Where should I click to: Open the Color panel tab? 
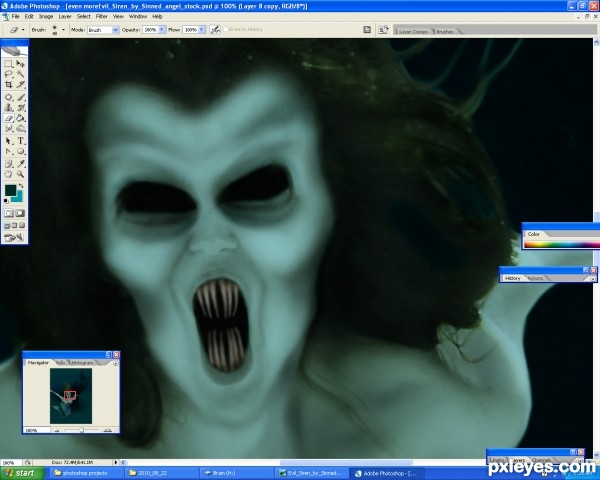coord(534,234)
